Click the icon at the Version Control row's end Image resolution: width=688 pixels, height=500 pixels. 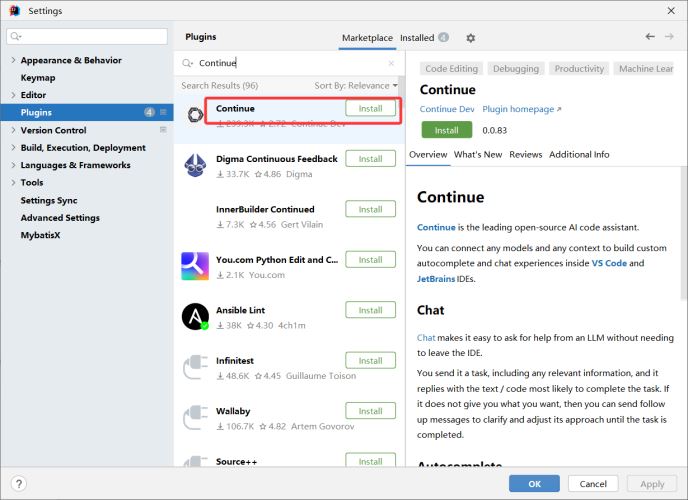[163, 130]
